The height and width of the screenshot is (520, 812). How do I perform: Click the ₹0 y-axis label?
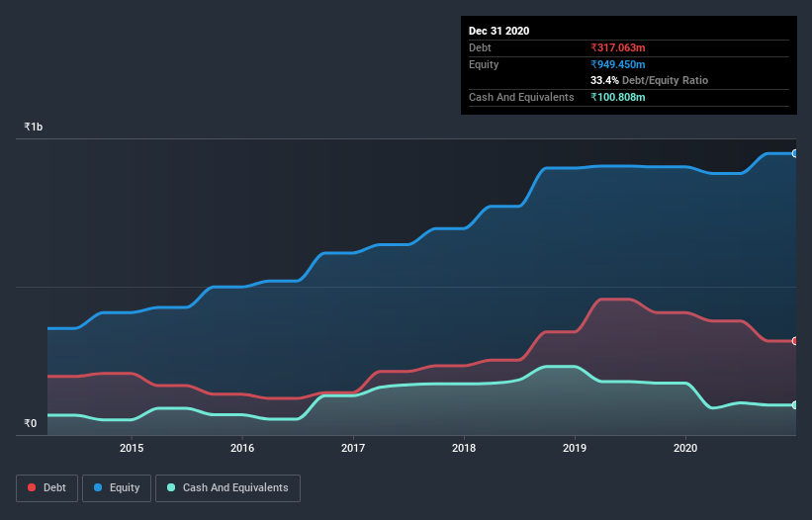click(31, 423)
